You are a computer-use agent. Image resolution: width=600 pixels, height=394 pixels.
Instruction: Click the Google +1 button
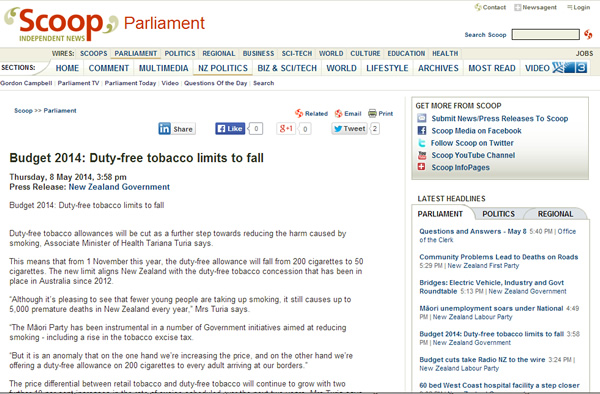(286, 129)
